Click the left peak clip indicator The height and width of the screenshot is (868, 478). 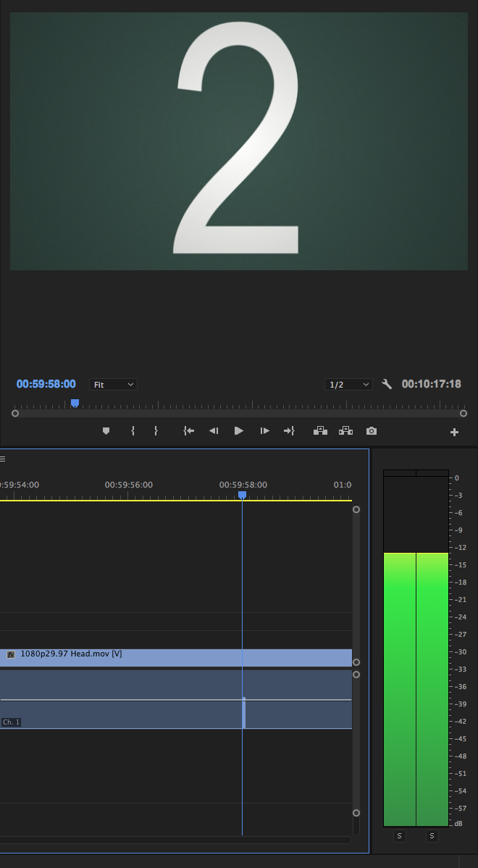(x=400, y=472)
